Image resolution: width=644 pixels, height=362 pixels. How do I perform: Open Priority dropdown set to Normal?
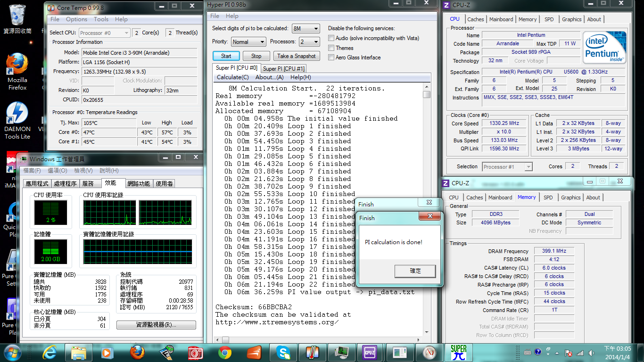248,42
